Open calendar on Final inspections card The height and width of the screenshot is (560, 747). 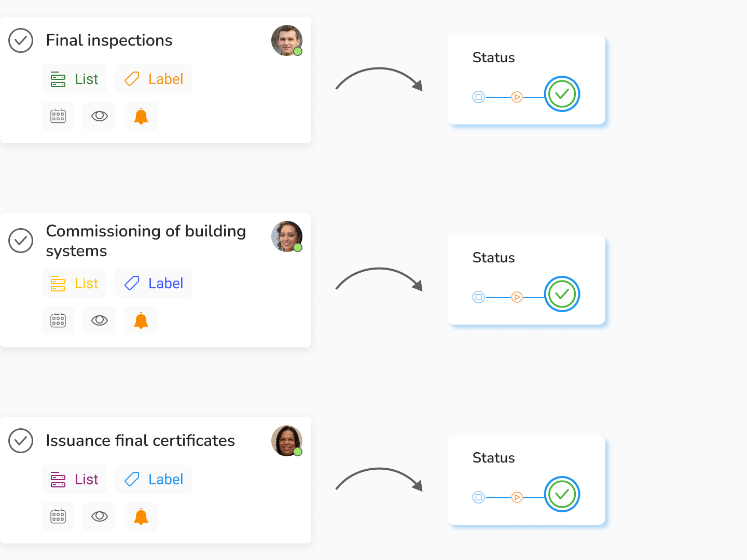click(58, 116)
